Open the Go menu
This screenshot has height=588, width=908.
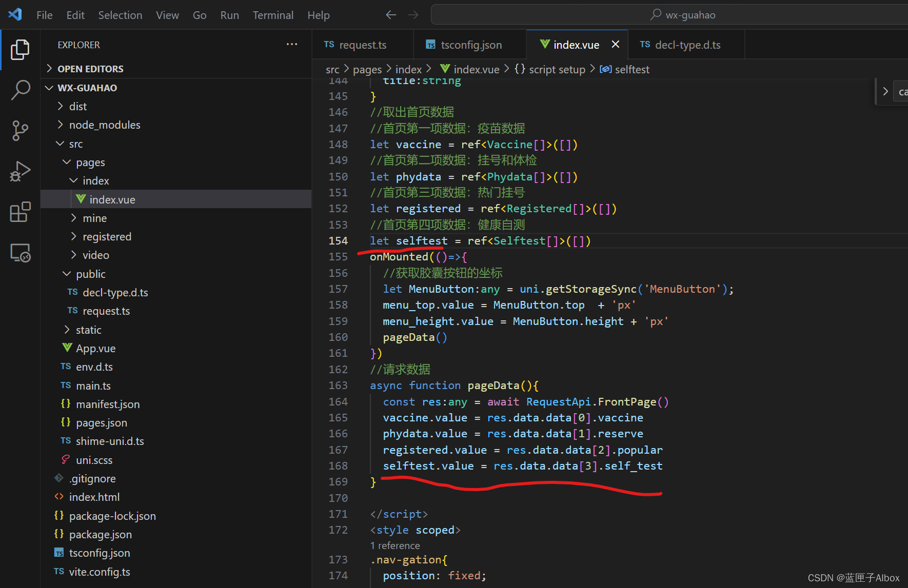[x=200, y=15]
